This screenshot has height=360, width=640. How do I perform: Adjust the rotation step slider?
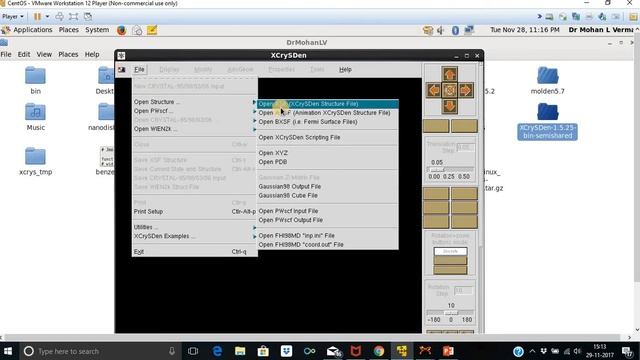tap(450, 313)
